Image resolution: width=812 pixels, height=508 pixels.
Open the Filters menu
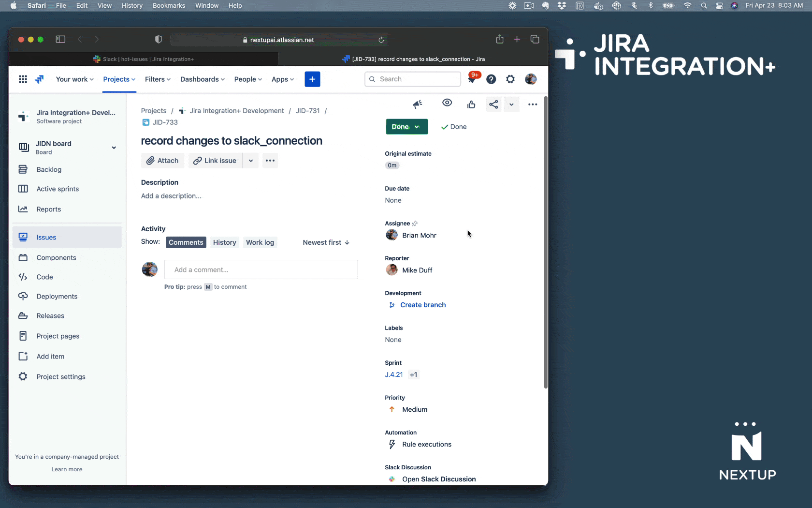pyautogui.click(x=158, y=79)
